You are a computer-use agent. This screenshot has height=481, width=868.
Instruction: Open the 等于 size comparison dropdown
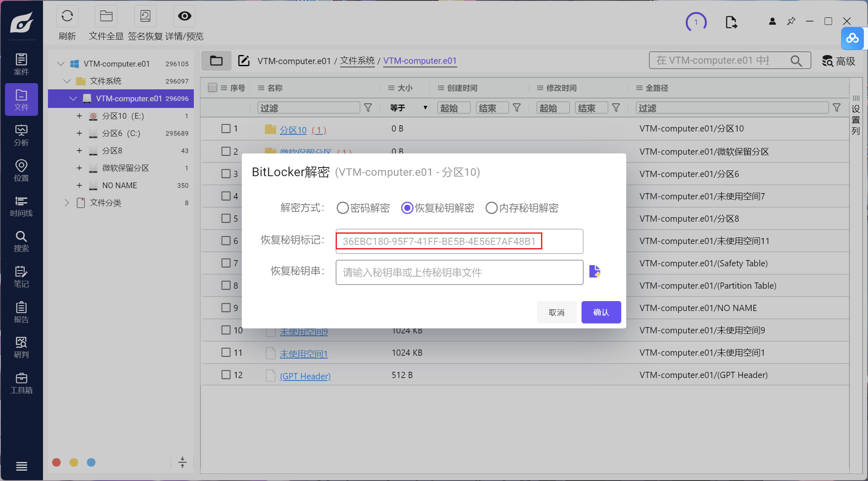pos(408,108)
